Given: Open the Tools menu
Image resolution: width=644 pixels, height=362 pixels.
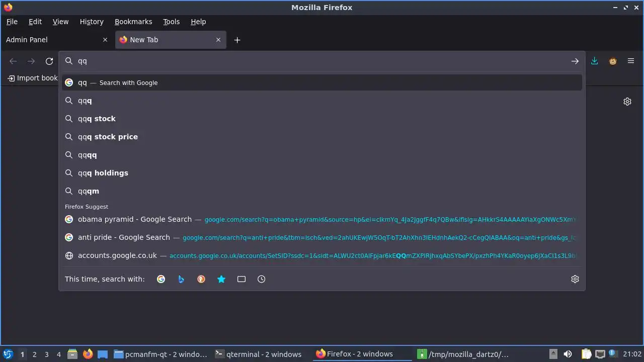Looking at the screenshot, I should 171,22.
